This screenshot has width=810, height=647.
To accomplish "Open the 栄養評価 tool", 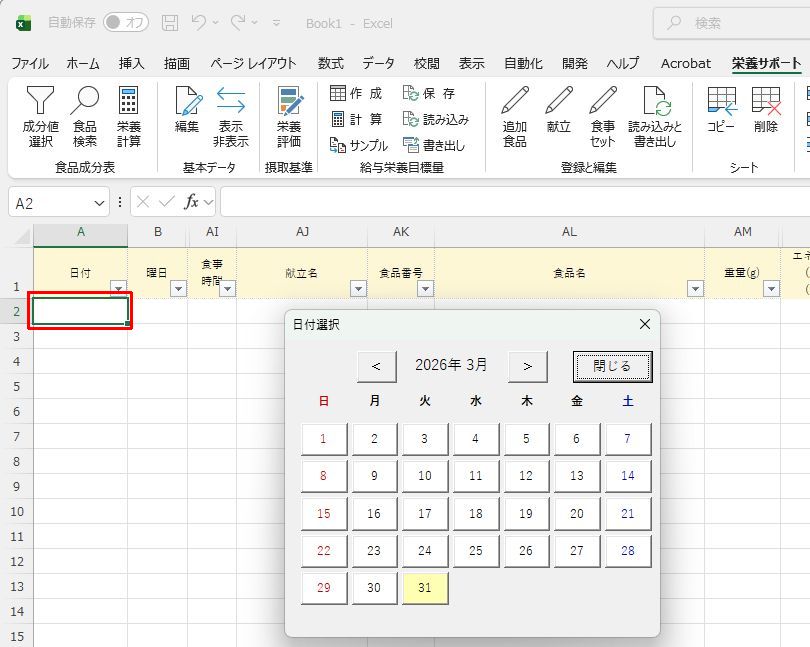I will point(289,117).
